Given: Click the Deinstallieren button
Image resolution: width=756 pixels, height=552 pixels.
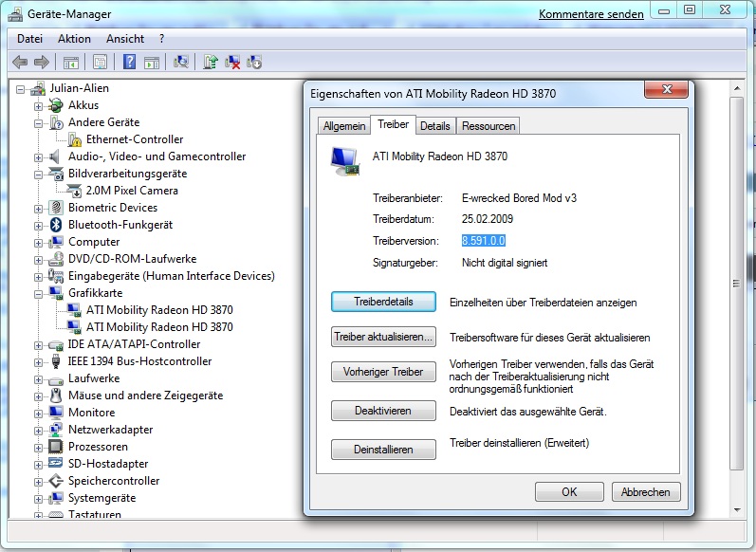Looking at the screenshot, I should (383, 450).
